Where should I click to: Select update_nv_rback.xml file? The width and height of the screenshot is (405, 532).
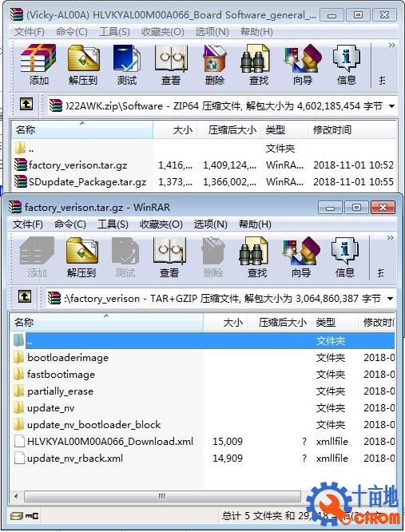click(x=203, y=459)
